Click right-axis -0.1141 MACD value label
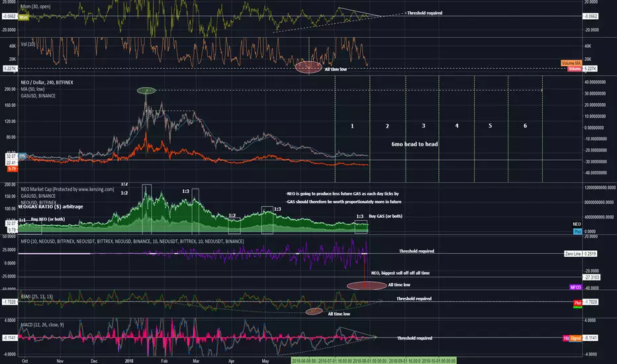This screenshot has width=617, height=364. (x=590, y=338)
